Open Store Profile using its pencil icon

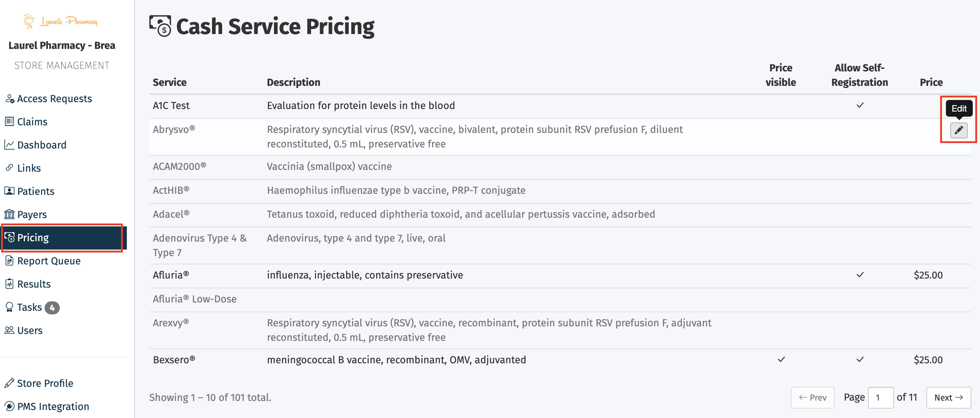coord(10,383)
